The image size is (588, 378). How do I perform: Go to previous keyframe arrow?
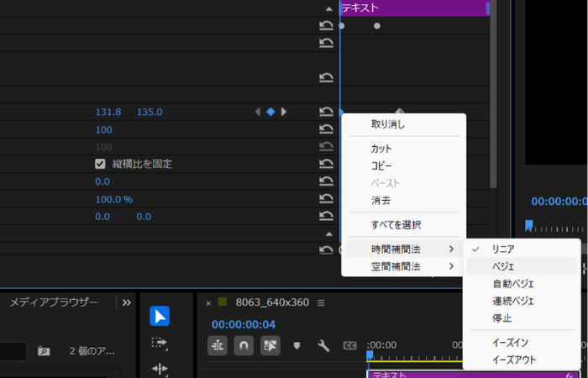pyautogui.click(x=258, y=112)
